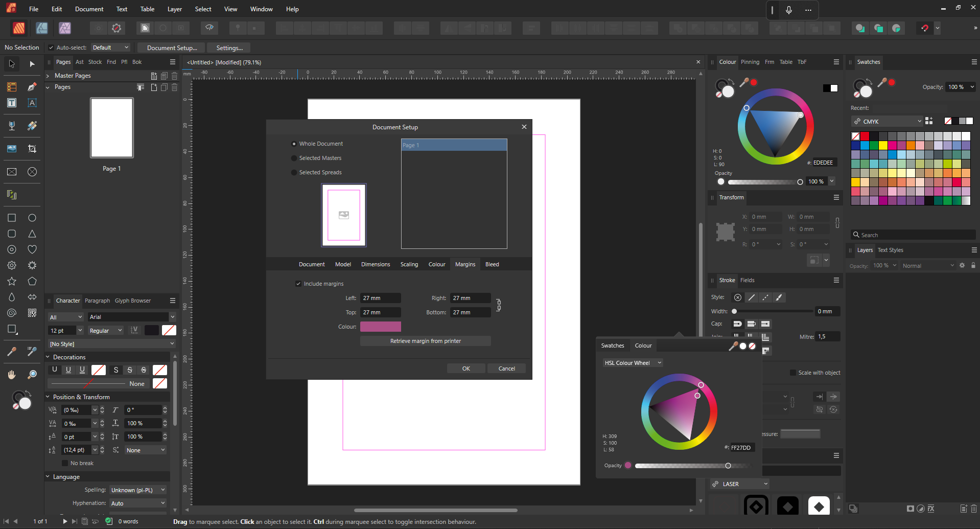Select the Triangle shape tool
Image resolution: width=980 pixels, height=529 pixels.
pos(32,234)
